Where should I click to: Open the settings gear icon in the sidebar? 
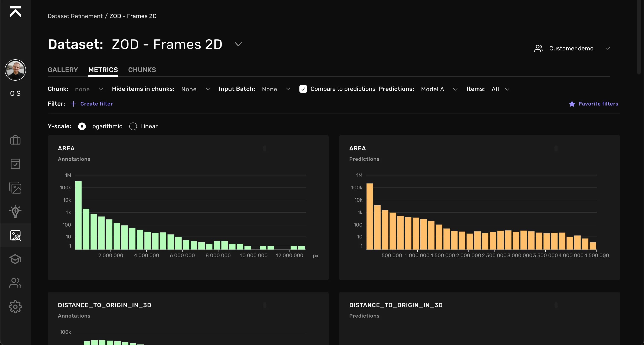pos(15,307)
